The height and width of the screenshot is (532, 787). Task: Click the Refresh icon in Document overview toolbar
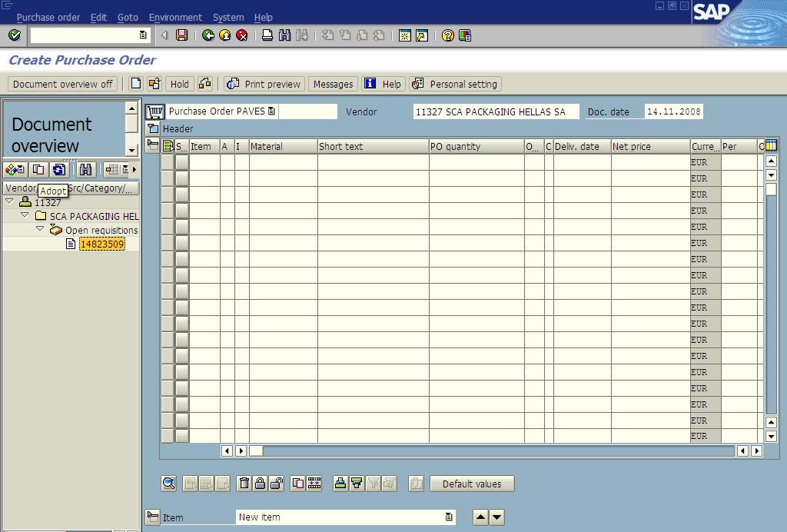coord(58,170)
